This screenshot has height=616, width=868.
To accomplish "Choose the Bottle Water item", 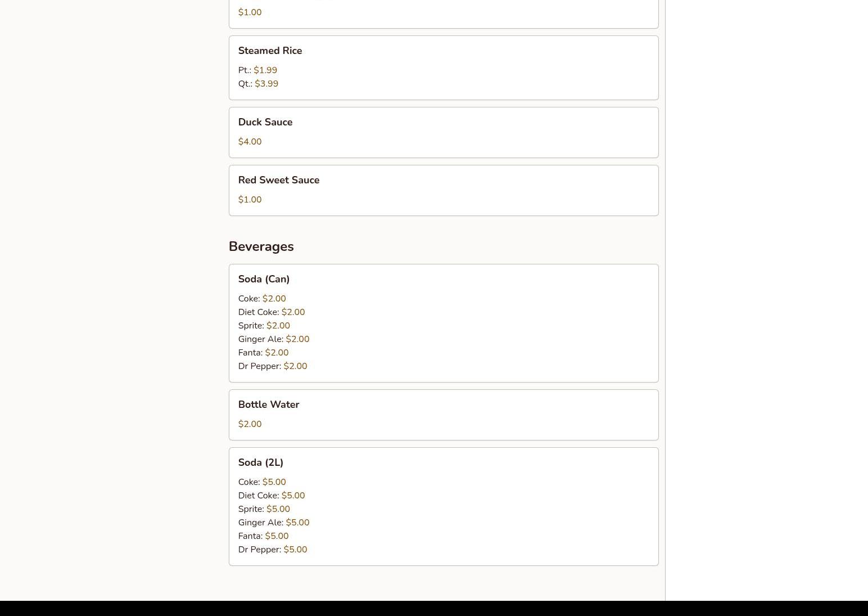I will (x=444, y=415).
